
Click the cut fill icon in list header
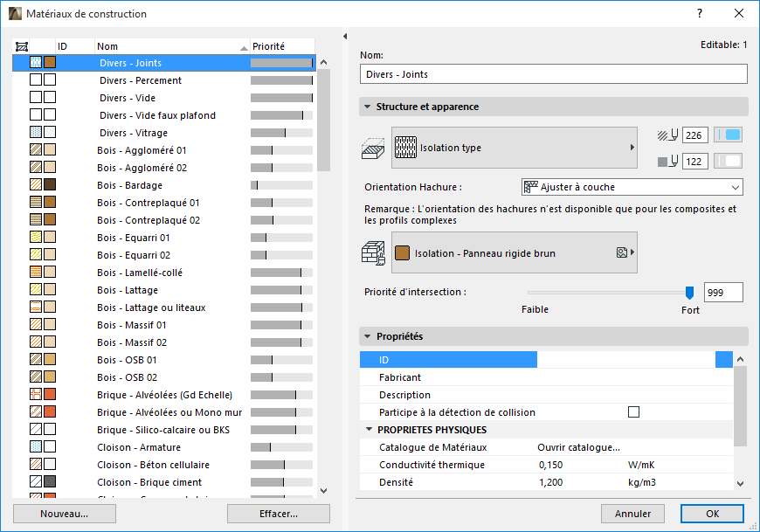(21, 46)
